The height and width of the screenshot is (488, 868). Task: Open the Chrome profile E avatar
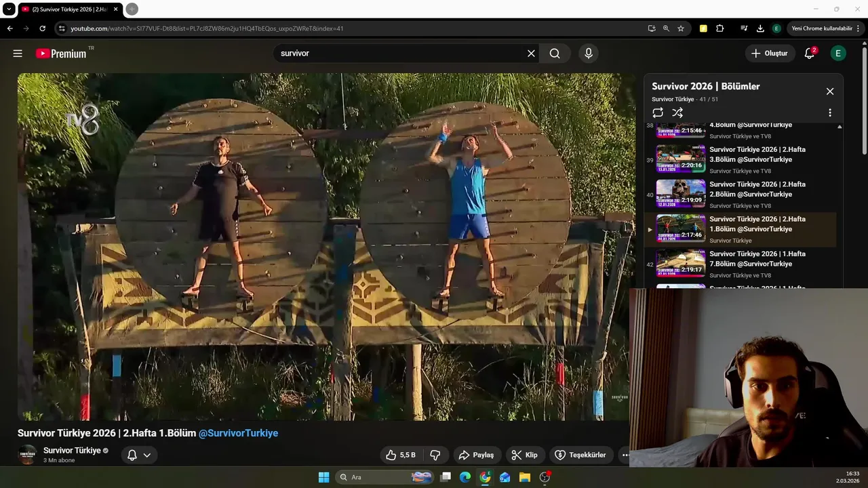tap(776, 28)
